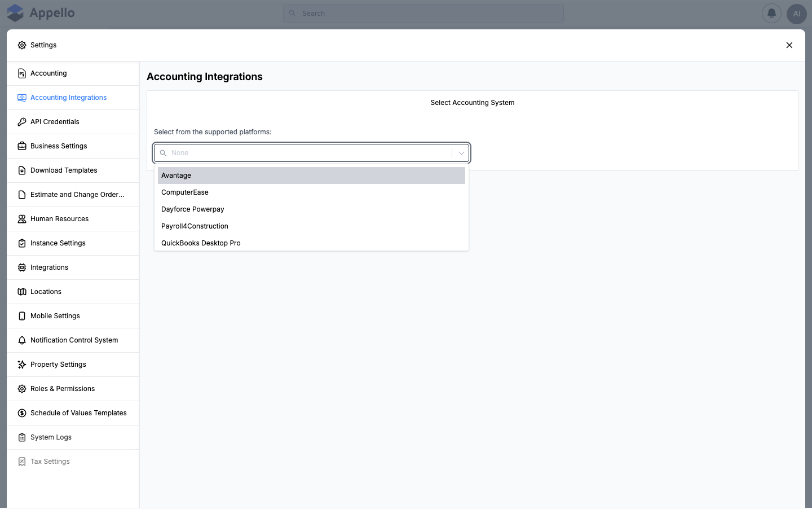812x518 pixels.
Task: Click the Accounting Integrations sidebar icon
Action: [22, 98]
